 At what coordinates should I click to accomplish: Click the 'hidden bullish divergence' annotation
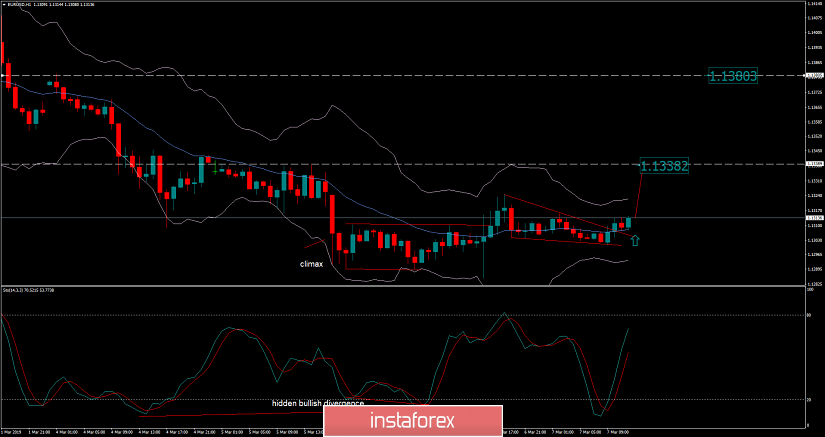[x=319, y=403]
